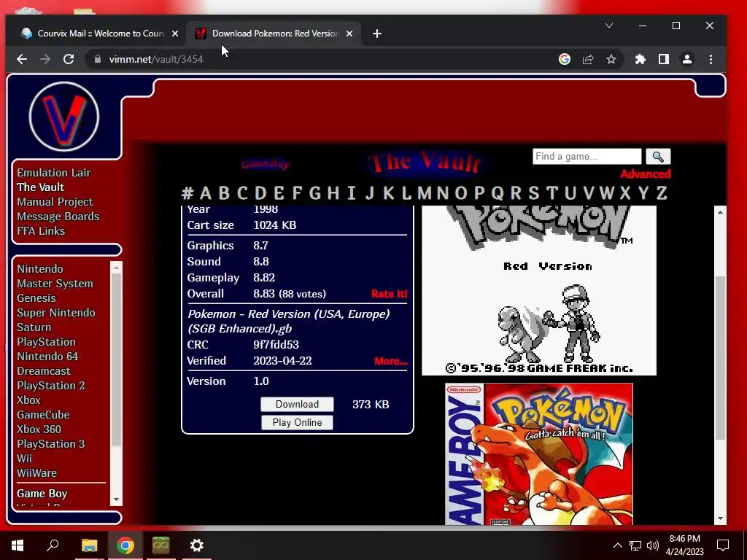Click the Find a game search field
Screen dimensions: 747x560
[x=587, y=157]
